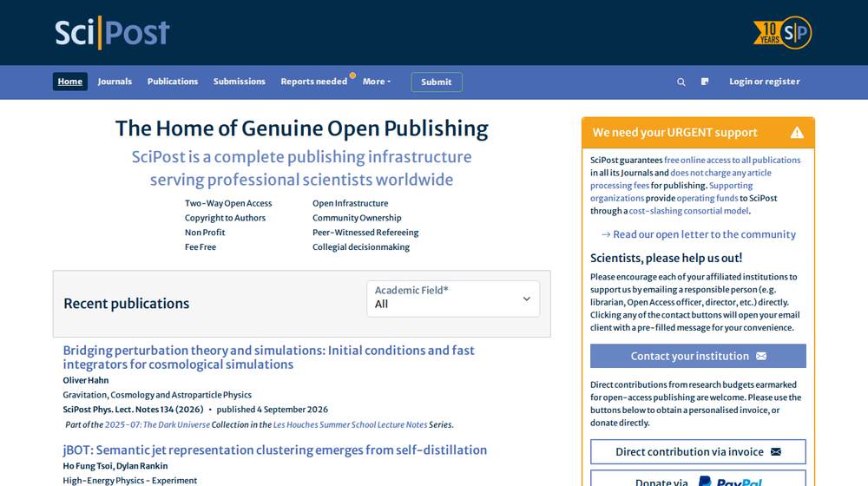Click the orange notification dot on Reports needed
The image size is (868, 486).
(352, 76)
